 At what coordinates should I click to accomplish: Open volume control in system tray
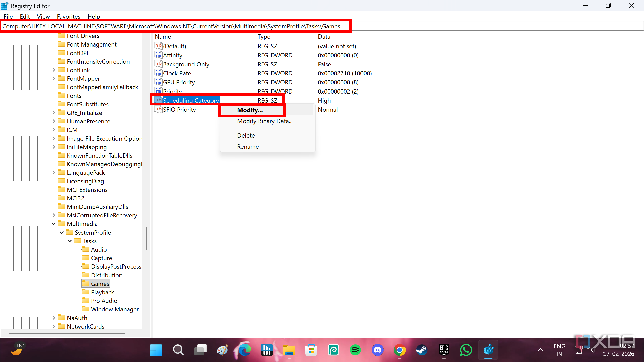coord(590,350)
